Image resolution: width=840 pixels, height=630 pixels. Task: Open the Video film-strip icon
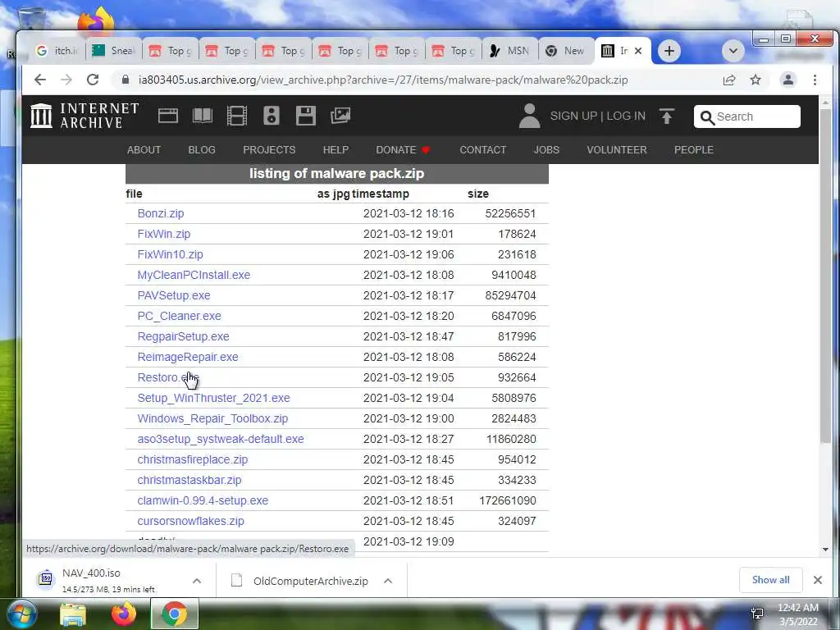(x=237, y=116)
